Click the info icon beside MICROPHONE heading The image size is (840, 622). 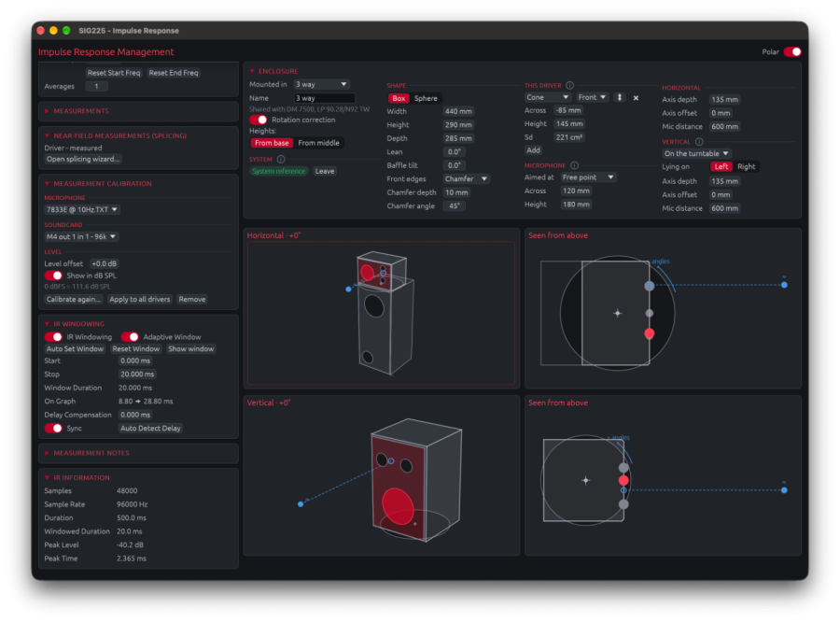pyautogui.click(x=574, y=165)
